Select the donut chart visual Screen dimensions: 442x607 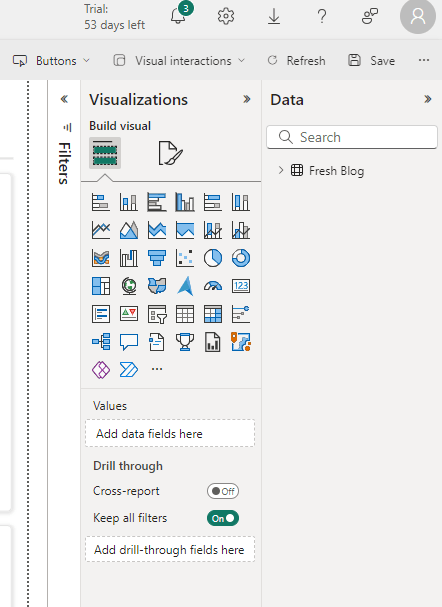pos(241,258)
